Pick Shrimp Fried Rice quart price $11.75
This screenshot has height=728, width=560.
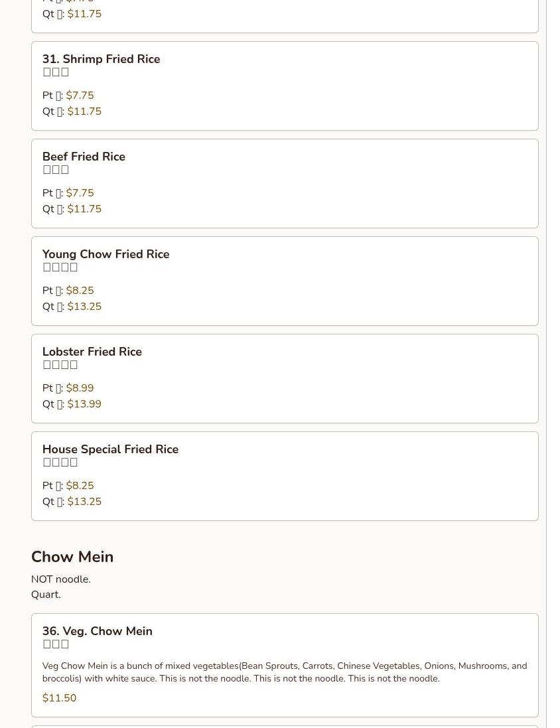84,111
